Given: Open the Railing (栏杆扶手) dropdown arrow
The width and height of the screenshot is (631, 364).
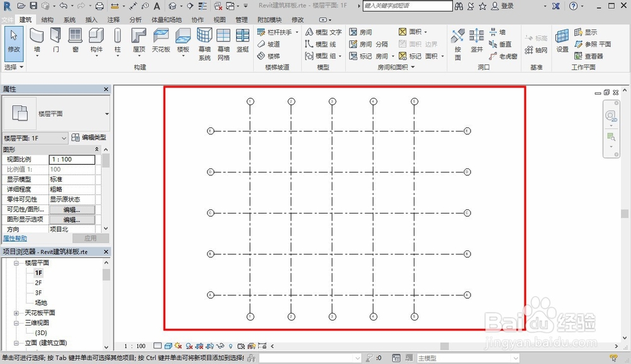Looking at the screenshot, I should tap(297, 32).
